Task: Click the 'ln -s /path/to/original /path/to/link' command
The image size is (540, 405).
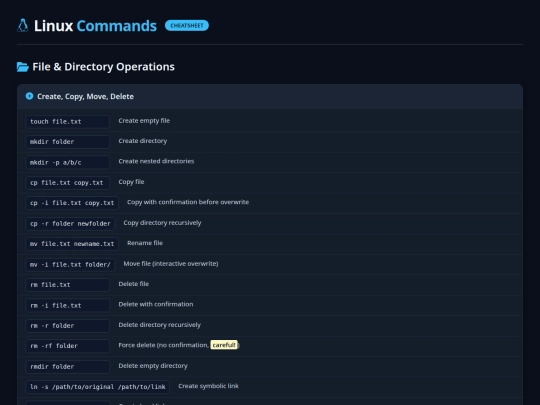Action: [97, 387]
